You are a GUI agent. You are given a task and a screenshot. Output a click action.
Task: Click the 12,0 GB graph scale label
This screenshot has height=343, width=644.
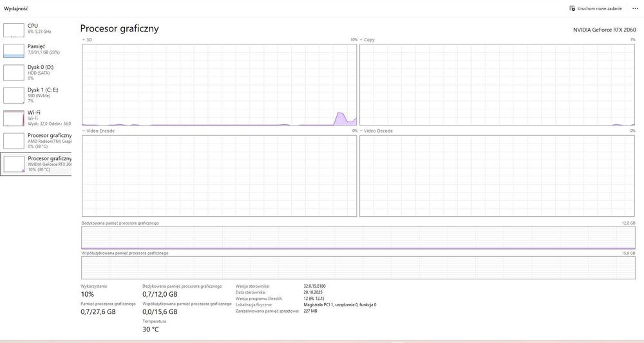click(x=629, y=223)
